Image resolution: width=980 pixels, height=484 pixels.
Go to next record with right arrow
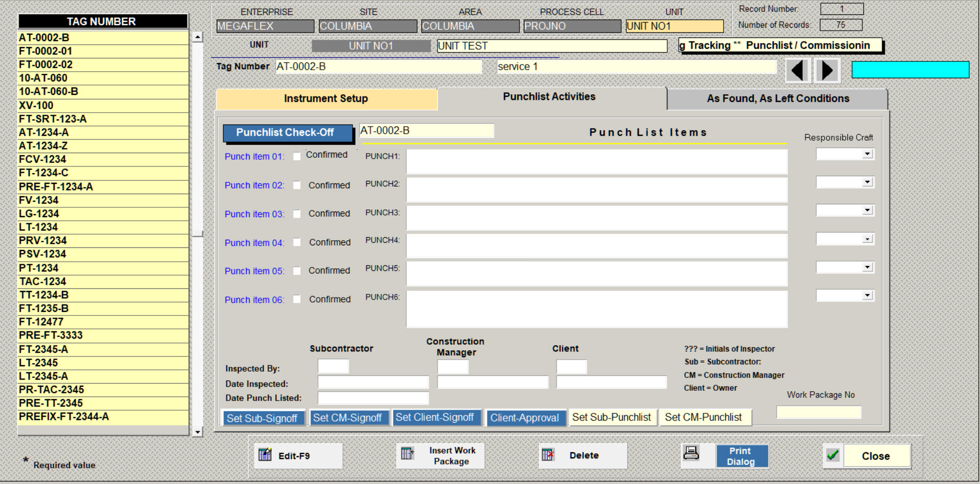coord(827,70)
